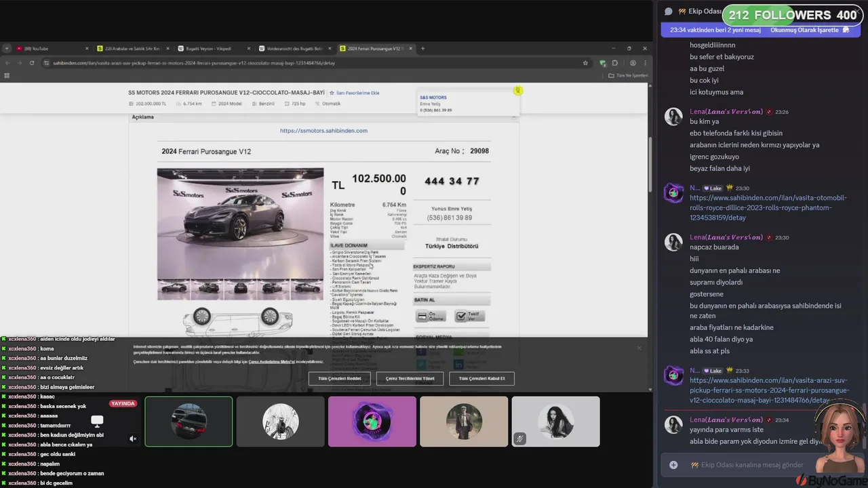The image size is (868, 488).
Task: Click the 'bu kim ya' chat message
Action: click(x=704, y=122)
